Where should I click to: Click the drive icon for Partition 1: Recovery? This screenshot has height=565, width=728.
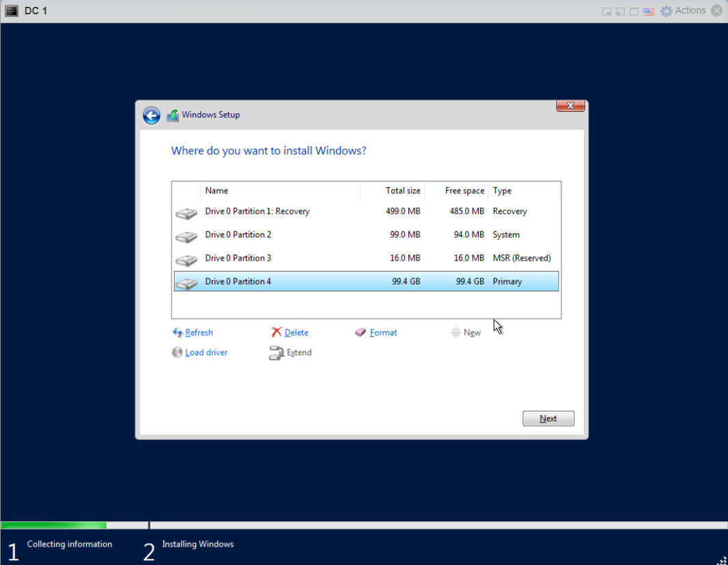pos(186,213)
